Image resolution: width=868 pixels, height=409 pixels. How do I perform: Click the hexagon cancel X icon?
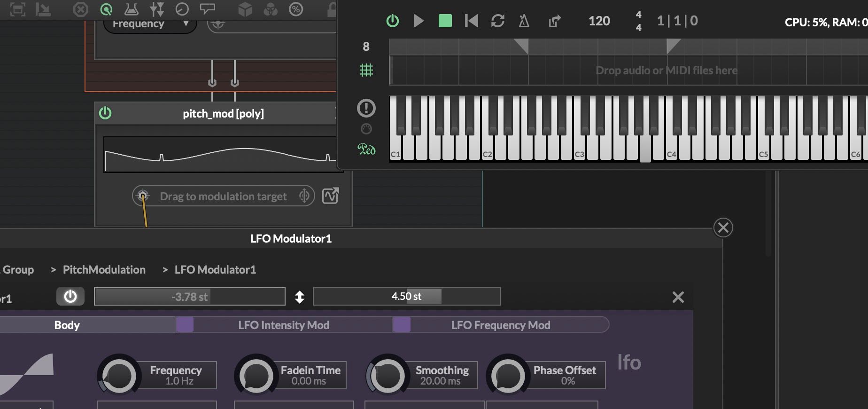pyautogui.click(x=81, y=9)
